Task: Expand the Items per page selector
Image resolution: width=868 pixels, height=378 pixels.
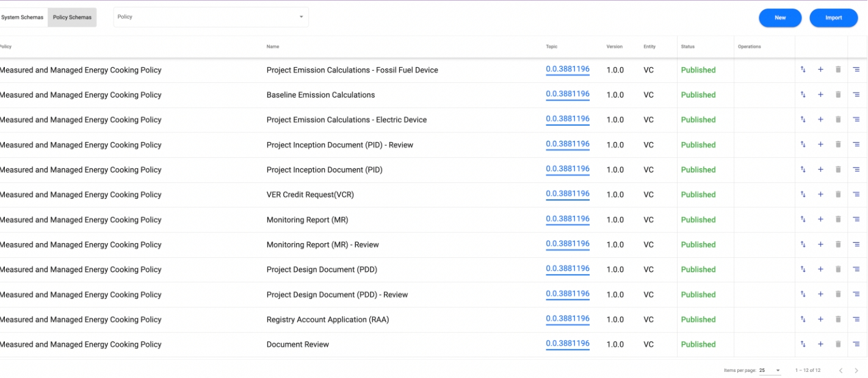Action: coord(770,370)
